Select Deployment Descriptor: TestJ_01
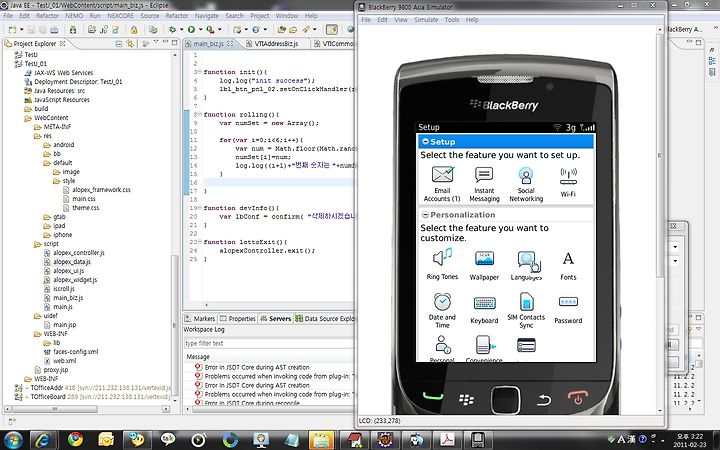Screen dimensions: 720x450 coord(78,82)
